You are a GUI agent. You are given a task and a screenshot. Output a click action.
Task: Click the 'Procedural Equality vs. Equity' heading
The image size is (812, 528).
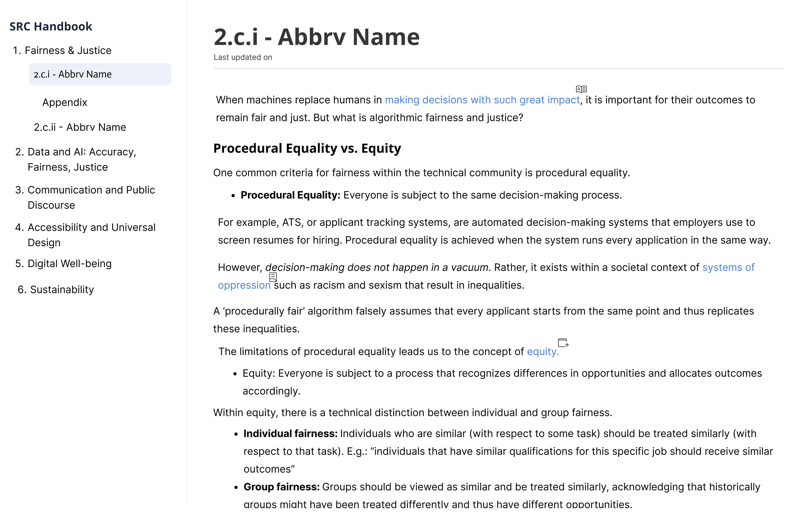click(x=307, y=148)
